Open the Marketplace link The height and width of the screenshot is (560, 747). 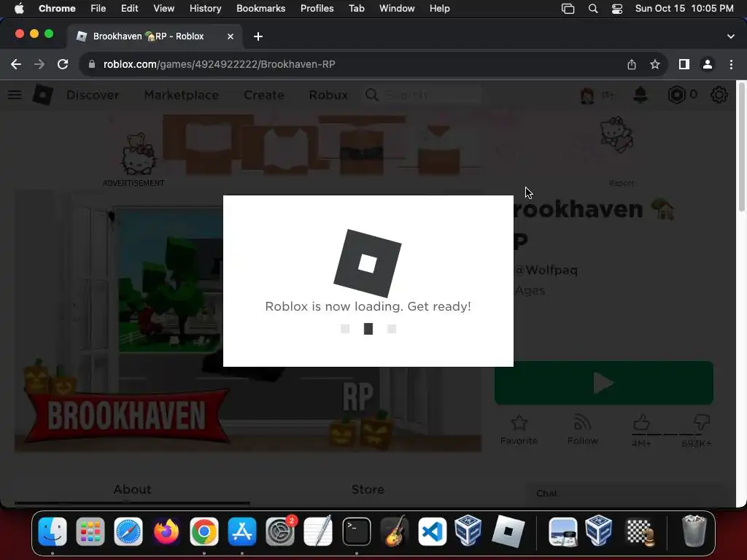(182, 95)
